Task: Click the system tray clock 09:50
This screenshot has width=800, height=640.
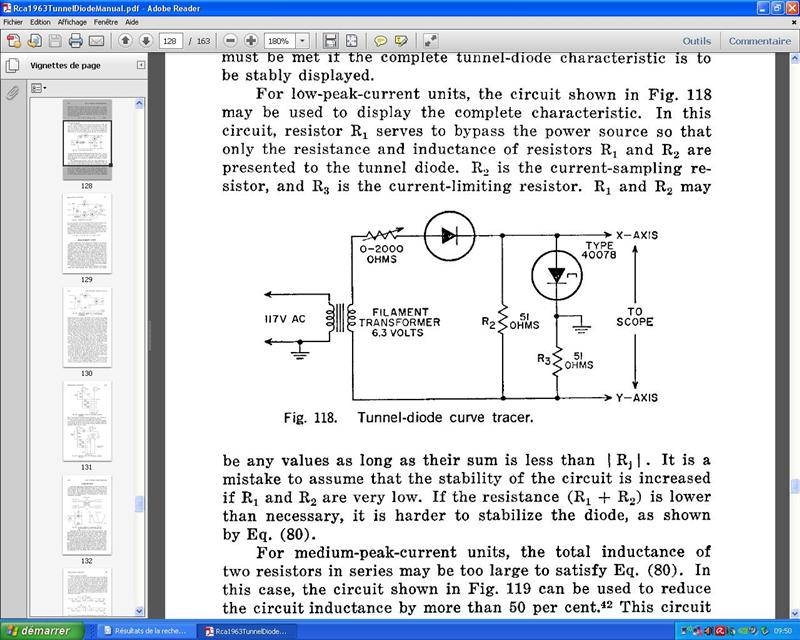Action: (x=783, y=631)
